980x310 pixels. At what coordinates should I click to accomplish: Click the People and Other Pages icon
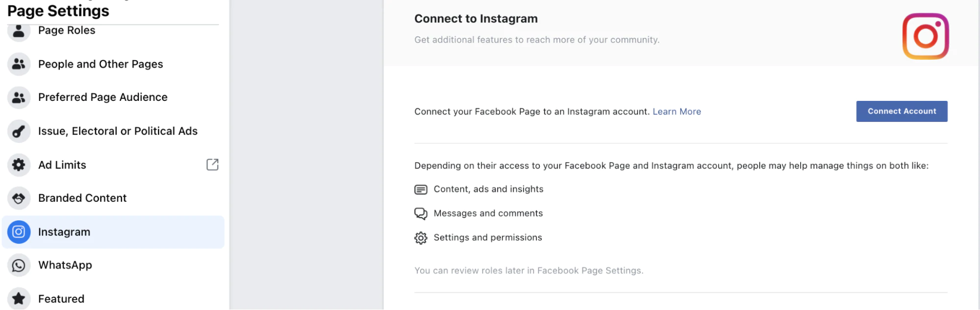tap(19, 64)
